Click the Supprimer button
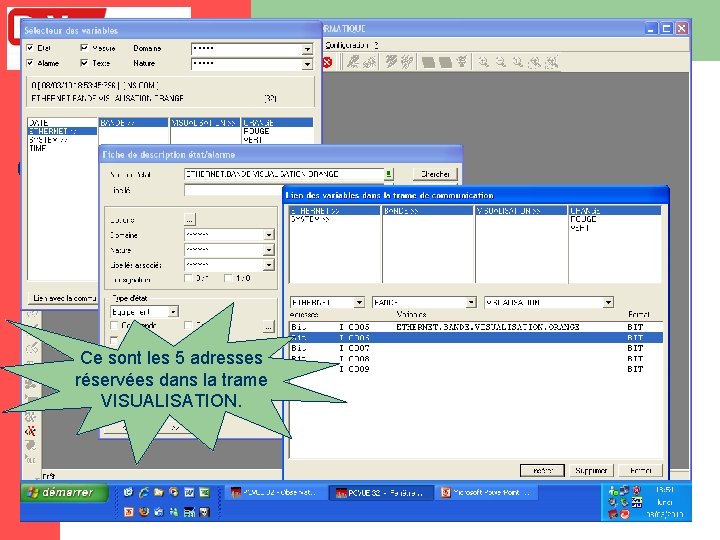The image size is (720, 540). tap(591, 471)
